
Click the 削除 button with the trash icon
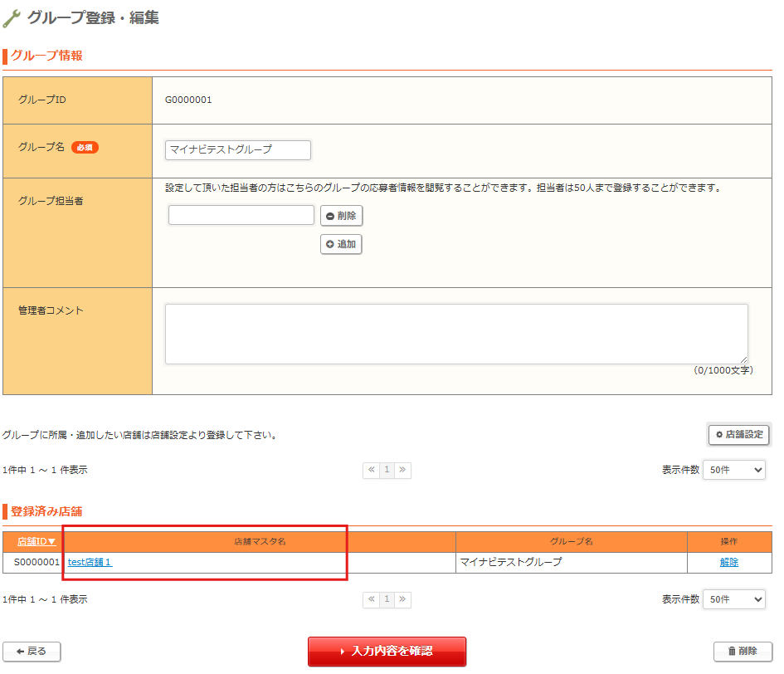[743, 652]
